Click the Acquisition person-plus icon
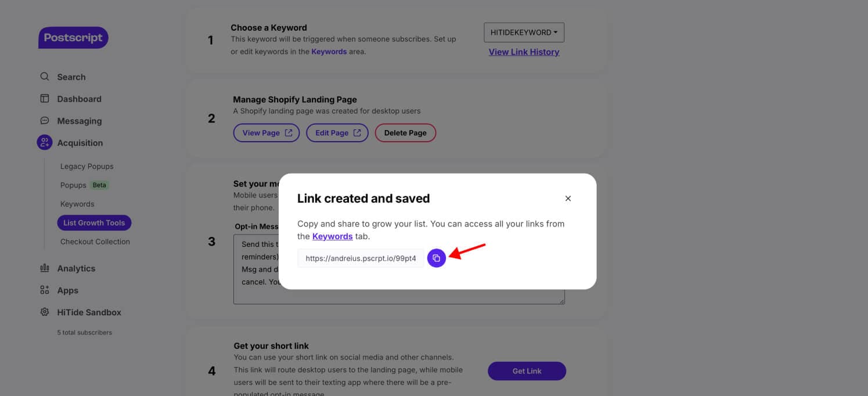 [45, 142]
